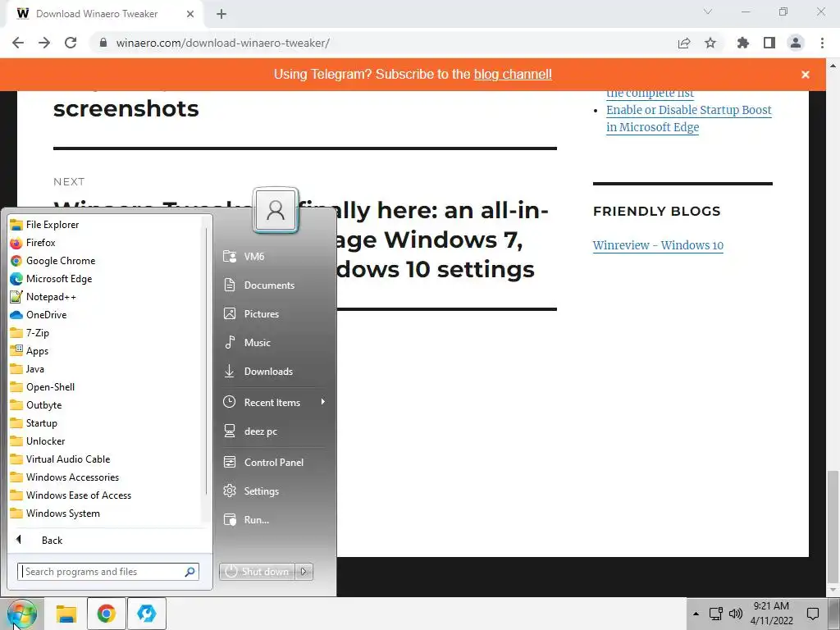Image resolution: width=840 pixels, height=630 pixels.
Task: Show hidden tray icons arrow
Action: [x=696, y=614]
